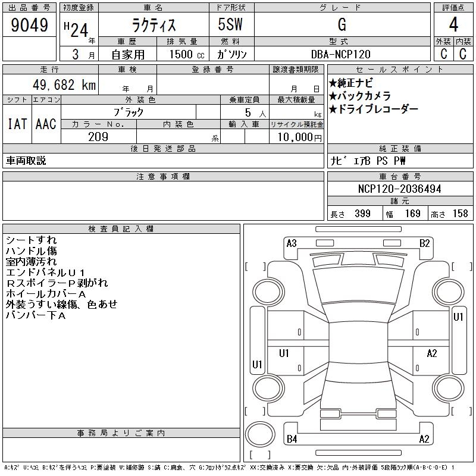Click the seating capacity value 5 人
The image size is (476, 476).
[255, 113]
